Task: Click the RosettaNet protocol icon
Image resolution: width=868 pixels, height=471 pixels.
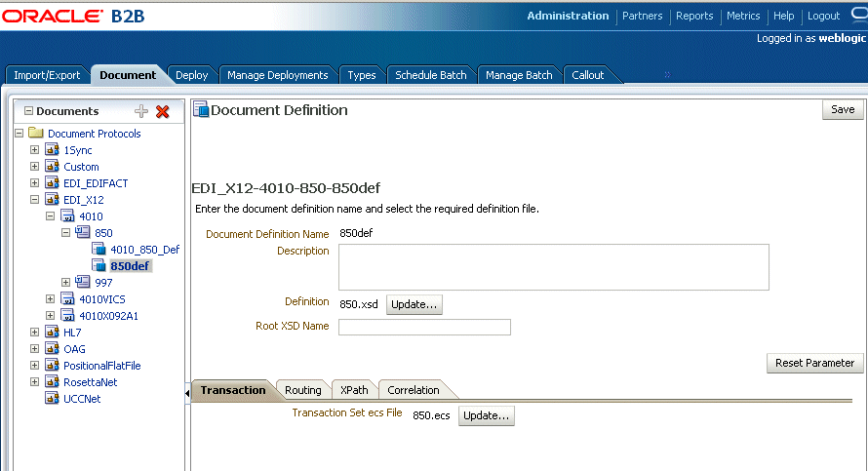Action: (52, 382)
